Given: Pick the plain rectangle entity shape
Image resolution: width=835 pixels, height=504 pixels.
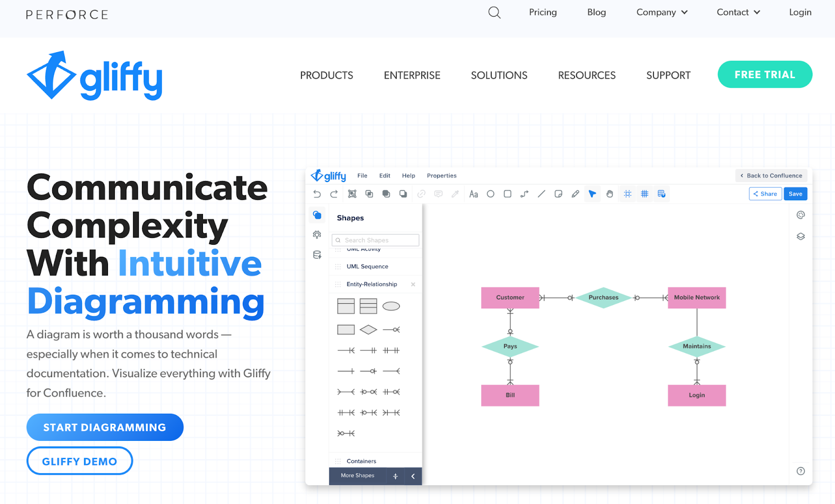Looking at the screenshot, I should click(x=346, y=330).
